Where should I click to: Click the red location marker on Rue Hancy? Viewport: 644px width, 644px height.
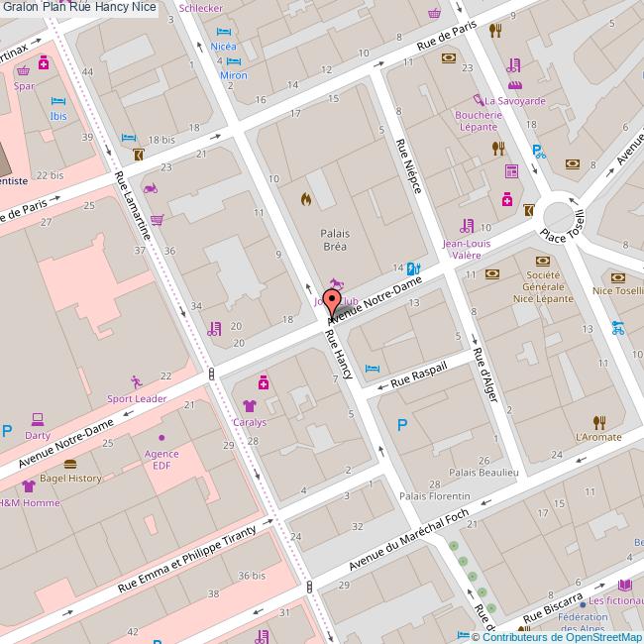[x=334, y=301]
